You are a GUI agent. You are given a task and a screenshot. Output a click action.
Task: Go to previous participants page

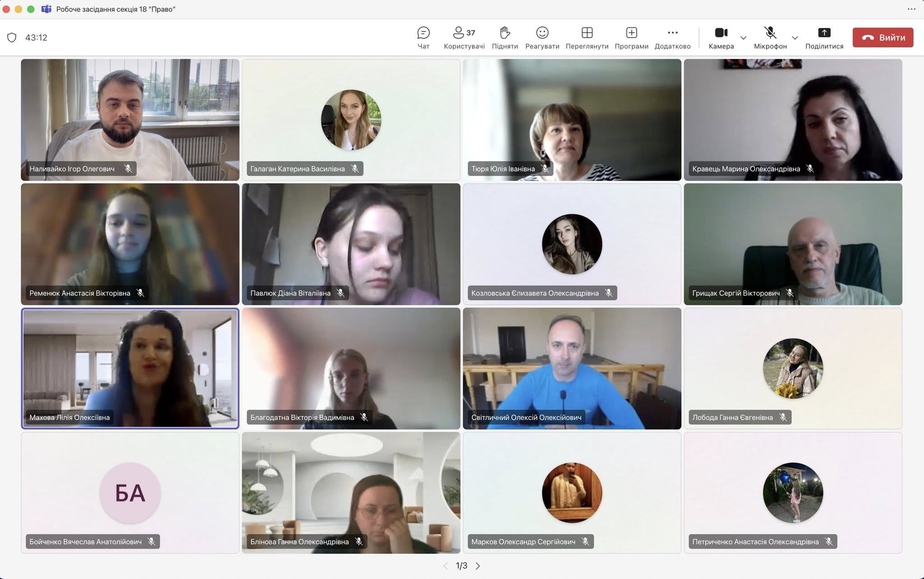coord(446,566)
